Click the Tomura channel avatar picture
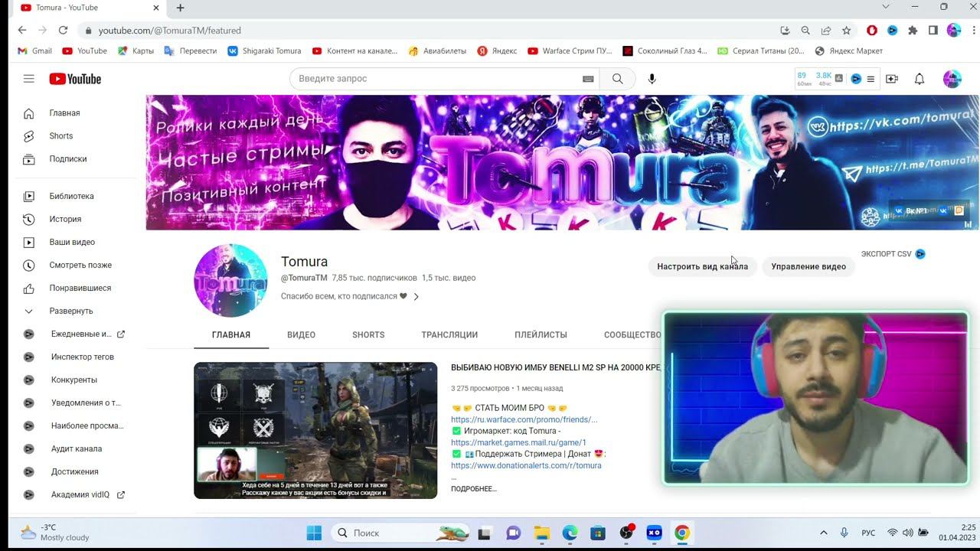 point(230,281)
